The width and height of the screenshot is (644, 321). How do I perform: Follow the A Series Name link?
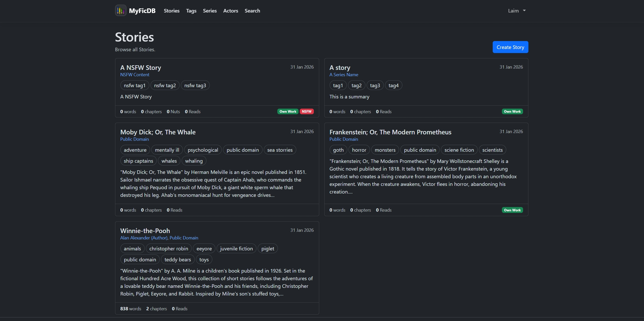pyautogui.click(x=344, y=75)
